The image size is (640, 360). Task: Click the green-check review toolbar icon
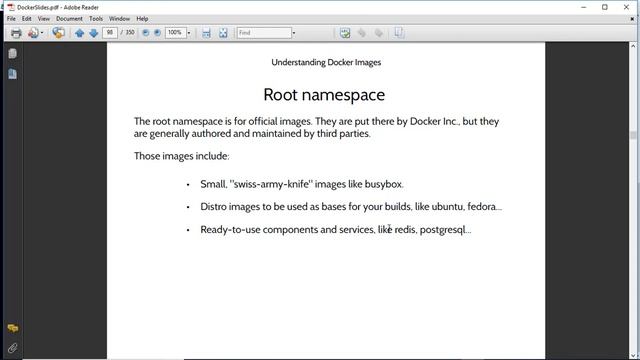(345, 33)
